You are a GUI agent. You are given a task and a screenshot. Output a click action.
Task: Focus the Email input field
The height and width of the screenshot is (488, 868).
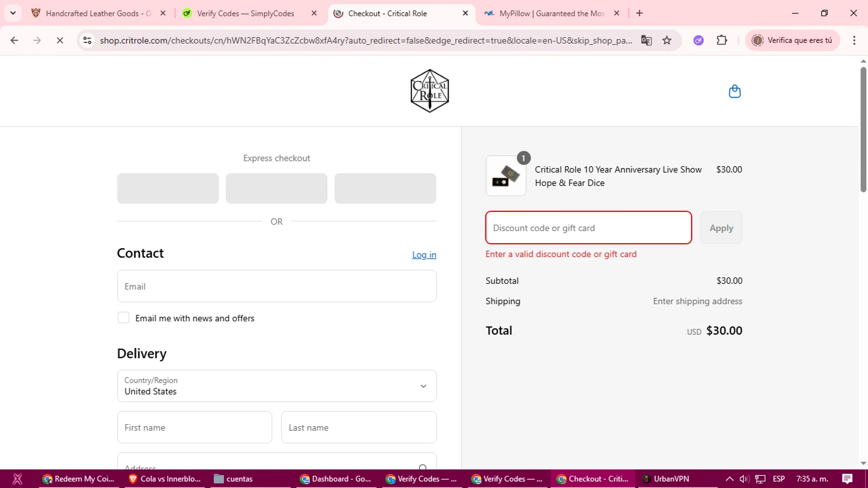[x=277, y=286]
